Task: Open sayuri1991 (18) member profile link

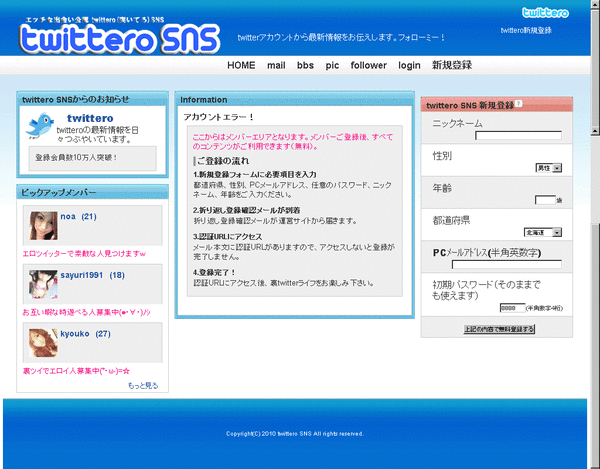Action: tap(92, 275)
